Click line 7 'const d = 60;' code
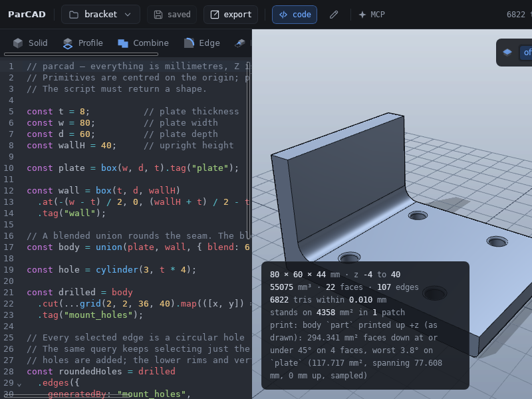The image size is (532, 399). coord(61,134)
